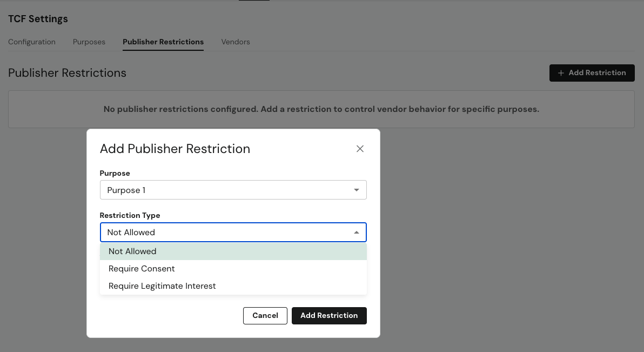Click the Restriction Type field label

130,216
